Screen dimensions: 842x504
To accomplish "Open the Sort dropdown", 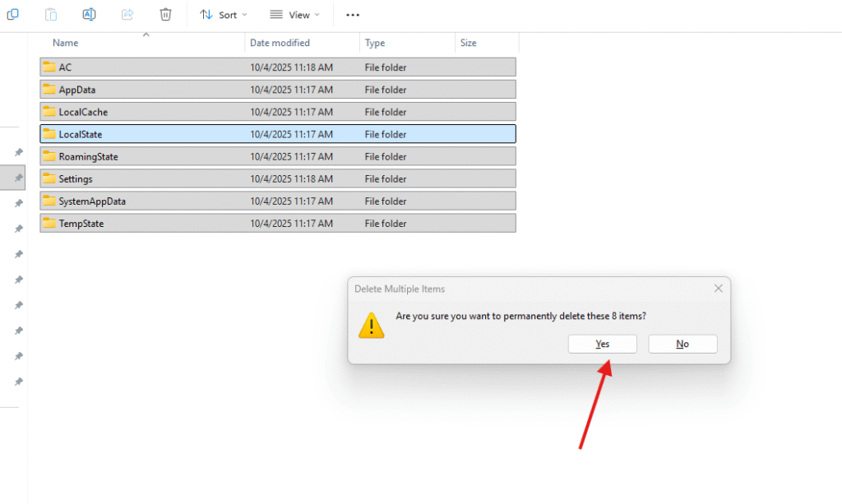I will (224, 15).
